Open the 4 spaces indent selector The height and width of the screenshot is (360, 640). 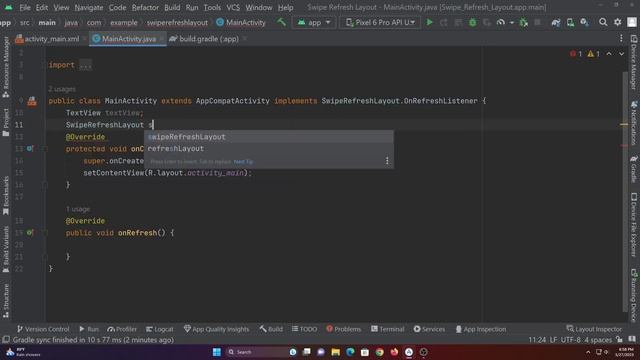(x=598, y=340)
